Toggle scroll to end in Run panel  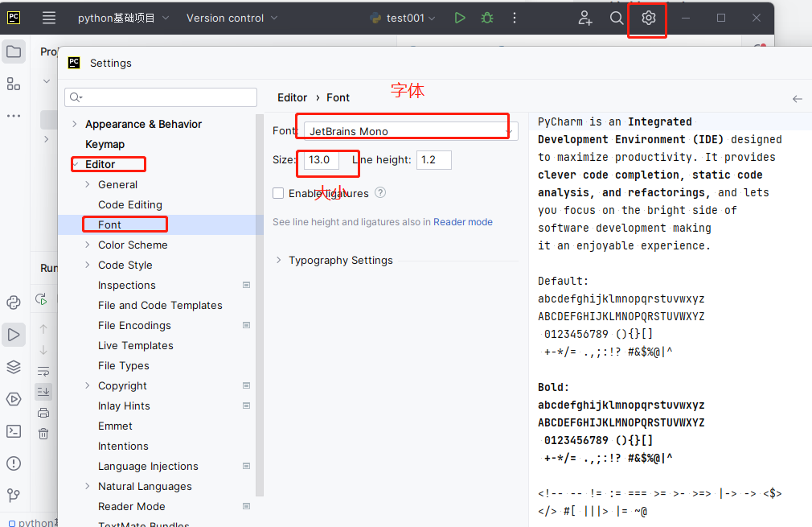click(x=43, y=391)
